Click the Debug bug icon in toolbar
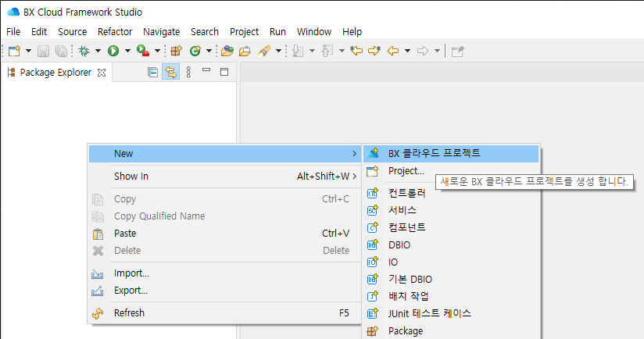Screen dimensions: 644x339 click(x=84, y=51)
